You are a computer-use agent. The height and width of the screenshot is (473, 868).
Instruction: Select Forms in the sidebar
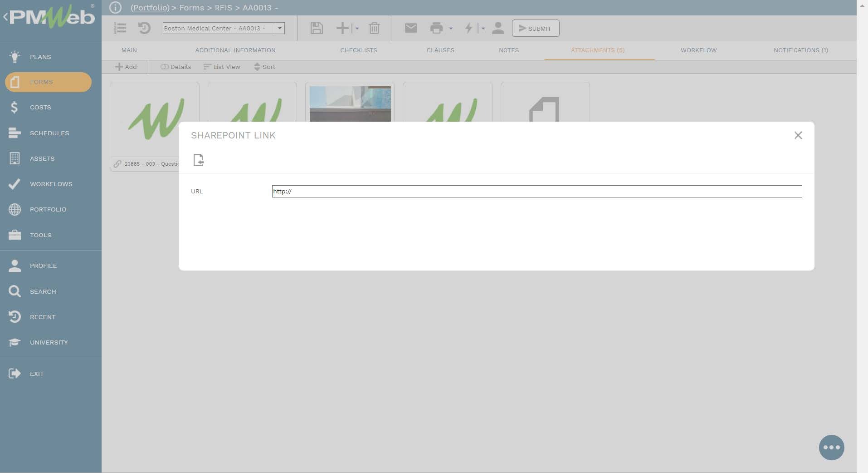(x=48, y=82)
